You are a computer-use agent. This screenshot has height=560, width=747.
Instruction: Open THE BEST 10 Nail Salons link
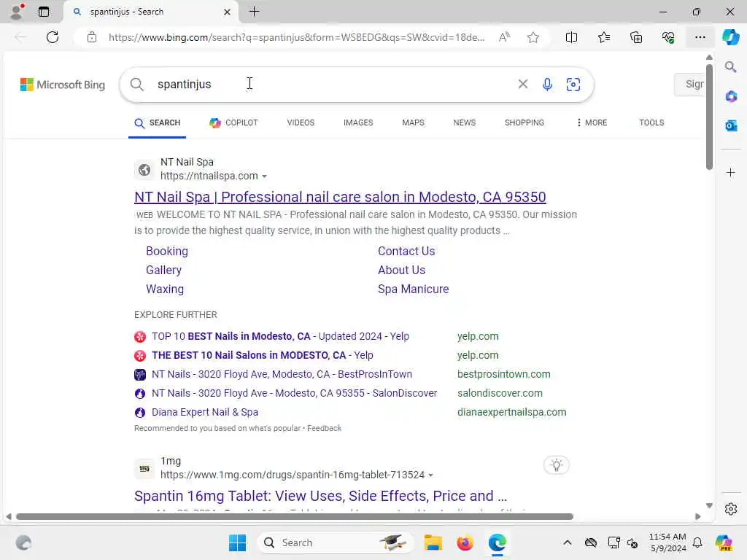point(263,355)
